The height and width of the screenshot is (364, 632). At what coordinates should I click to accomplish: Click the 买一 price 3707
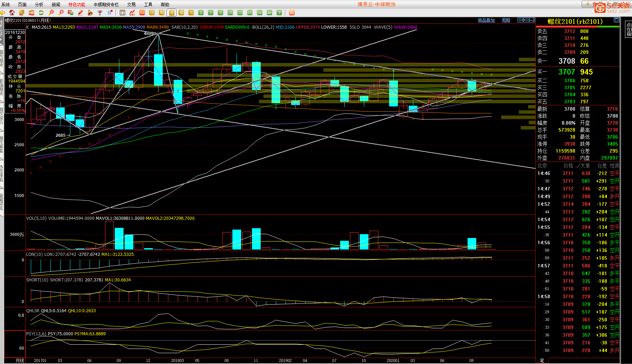click(567, 72)
